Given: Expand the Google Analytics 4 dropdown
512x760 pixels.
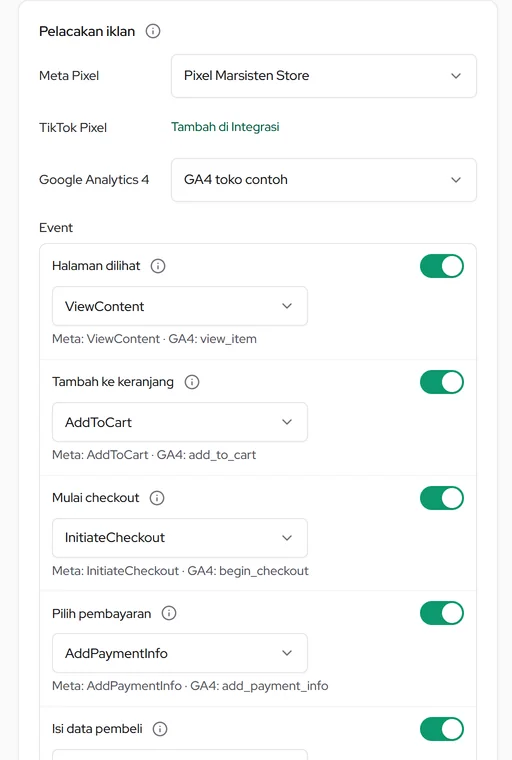Looking at the screenshot, I should pos(324,180).
